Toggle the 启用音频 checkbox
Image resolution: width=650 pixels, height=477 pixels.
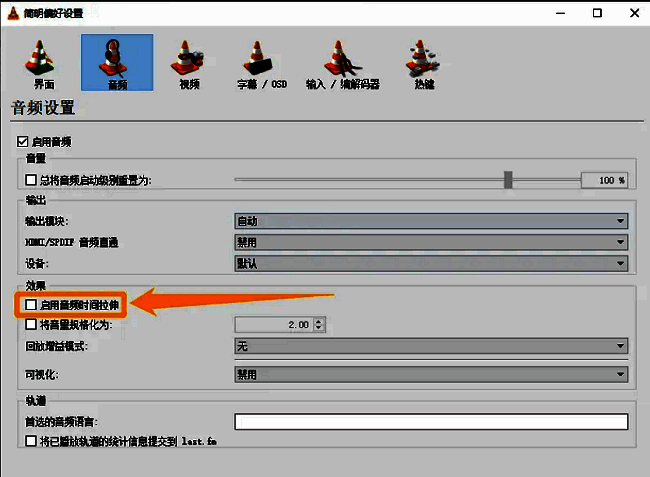[x=22, y=142]
